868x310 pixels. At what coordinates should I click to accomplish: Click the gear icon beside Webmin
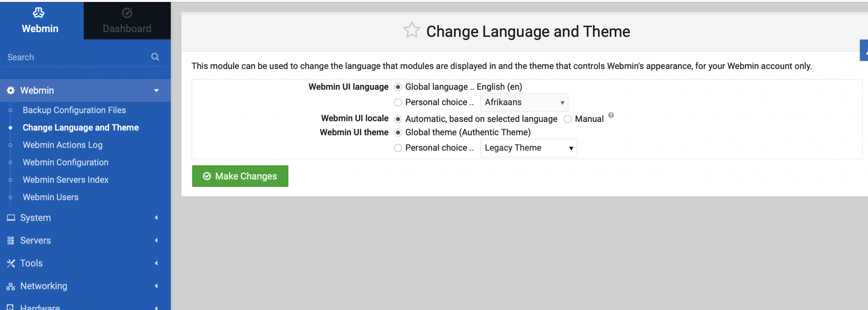tap(11, 90)
